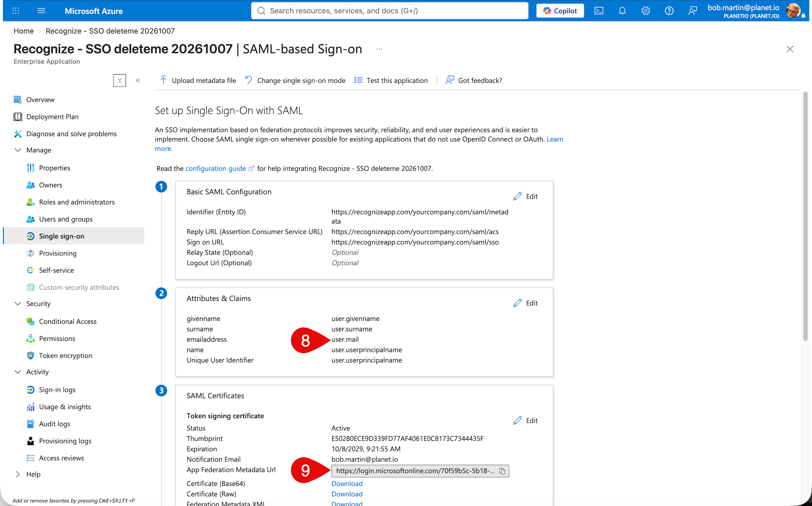Open Cloud Shell from the top bar
Viewport: 812px width, 506px height.
[x=599, y=11]
